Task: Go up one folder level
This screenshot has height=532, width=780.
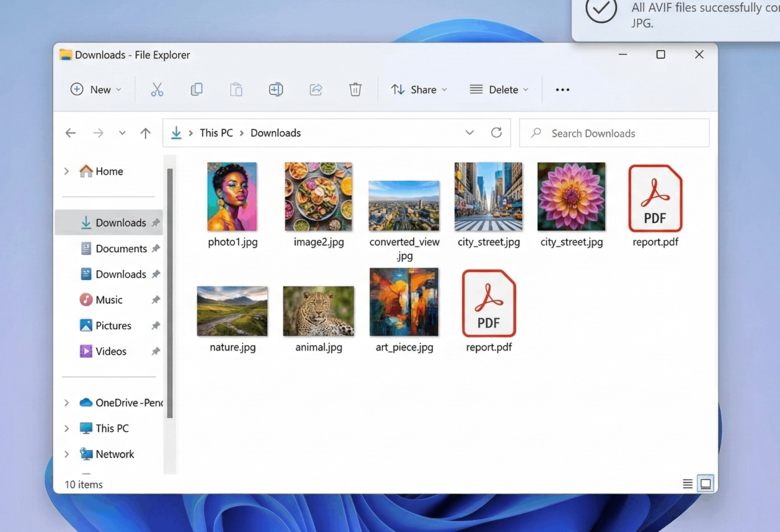Action: coord(145,133)
